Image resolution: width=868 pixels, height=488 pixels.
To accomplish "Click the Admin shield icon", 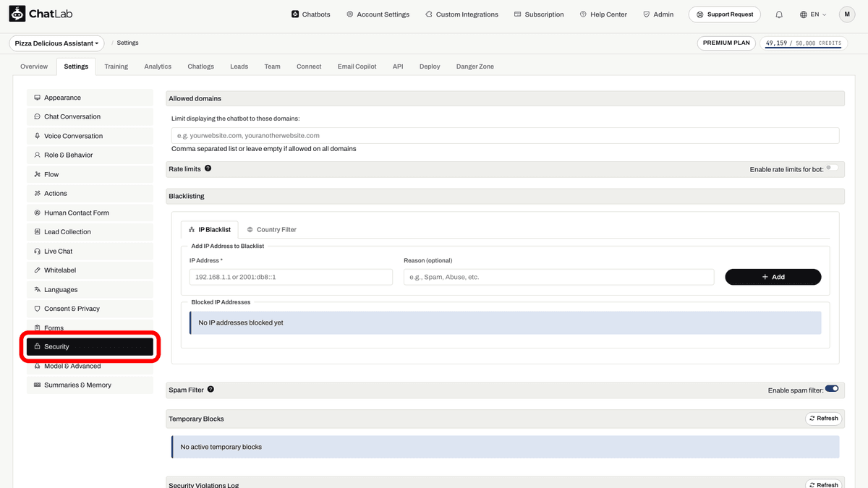I will tap(647, 14).
